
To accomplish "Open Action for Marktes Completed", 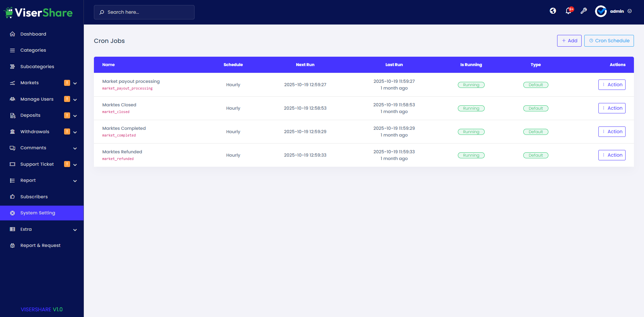I will [x=612, y=131].
